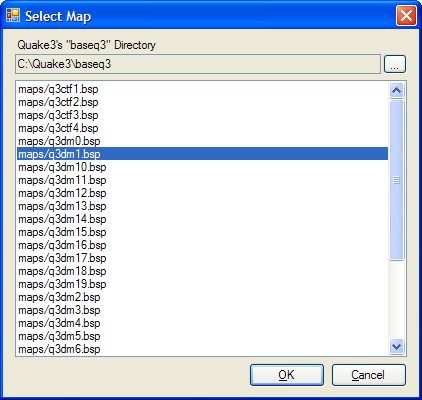Pick the maps/q3dm2.bsp entry
422x400 pixels.
coord(202,297)
